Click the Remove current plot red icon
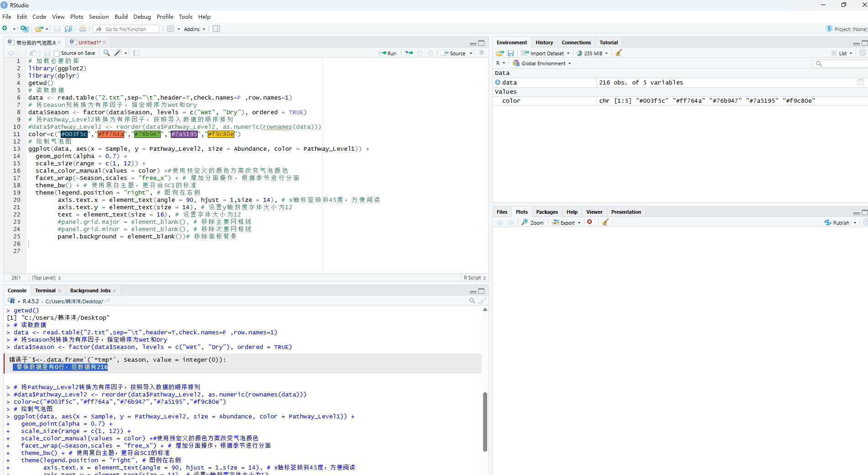 click(590, 222)
